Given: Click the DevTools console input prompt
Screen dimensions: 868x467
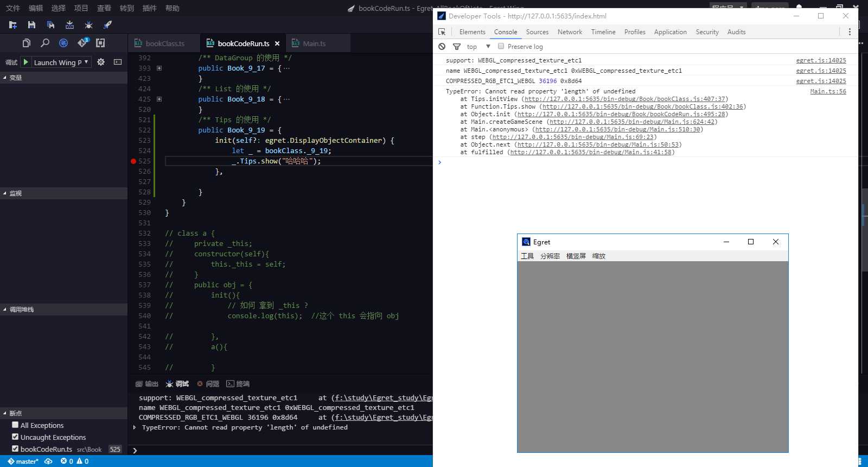Looking at the screenshot, I should (x=646, y=162).
